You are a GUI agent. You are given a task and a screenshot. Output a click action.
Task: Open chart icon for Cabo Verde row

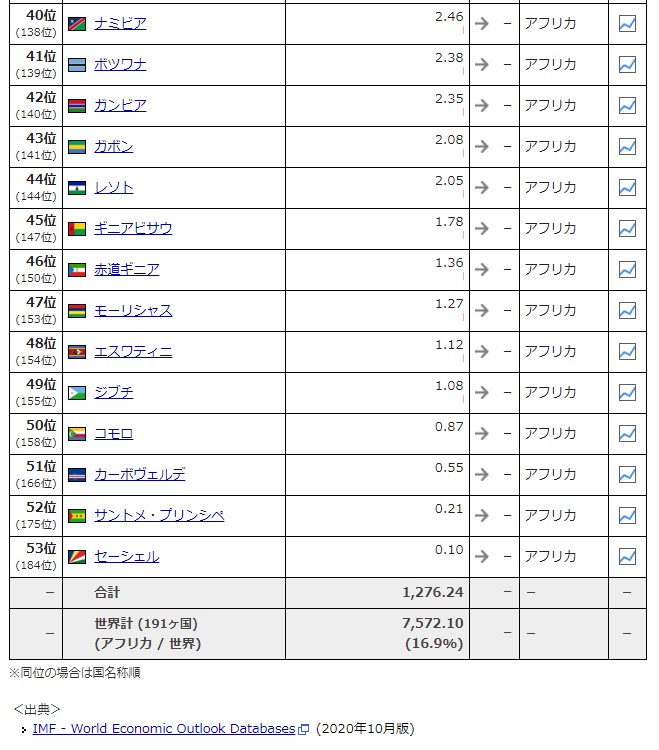tap(627, 474)
